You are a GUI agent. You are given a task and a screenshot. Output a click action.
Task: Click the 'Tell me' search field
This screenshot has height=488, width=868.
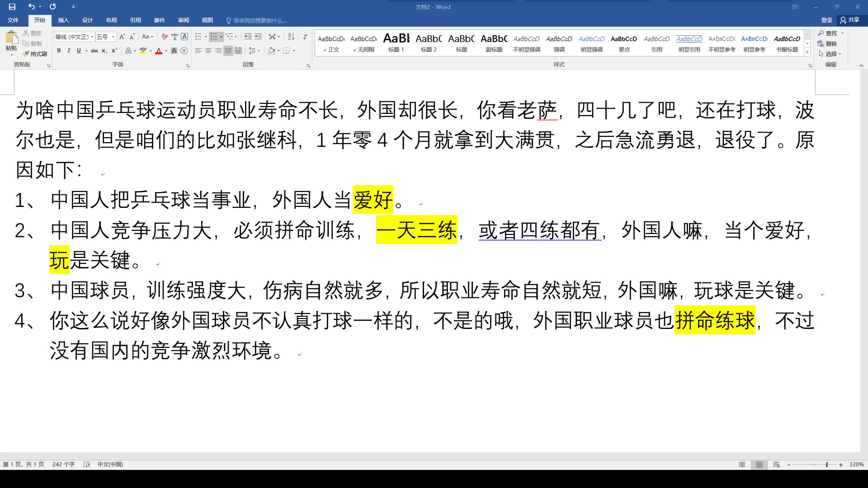tap(256, 20)
